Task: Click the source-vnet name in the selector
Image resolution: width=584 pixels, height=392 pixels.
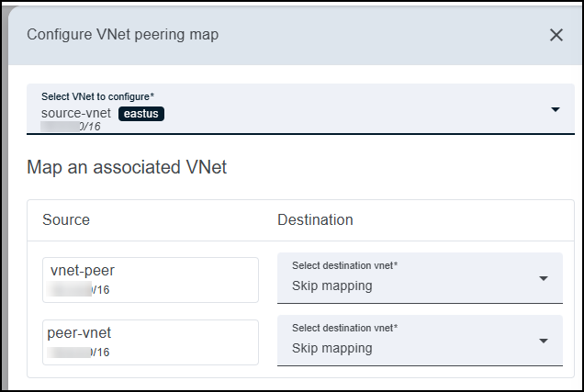Action: tap(76, 113)
